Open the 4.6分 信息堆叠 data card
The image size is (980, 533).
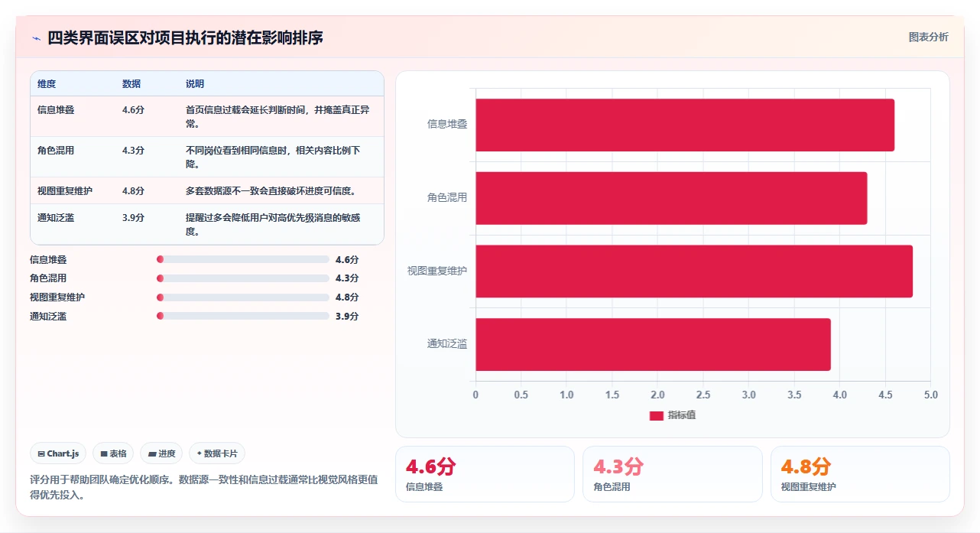(x=485, y=474)
